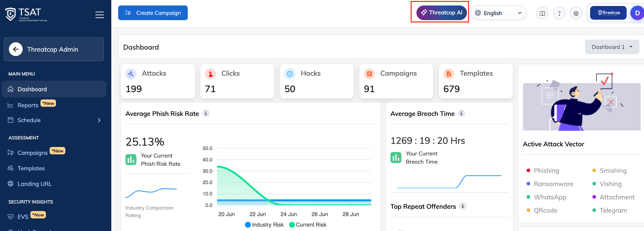Expand the Schedule menu chevron

tap(99, 120)
